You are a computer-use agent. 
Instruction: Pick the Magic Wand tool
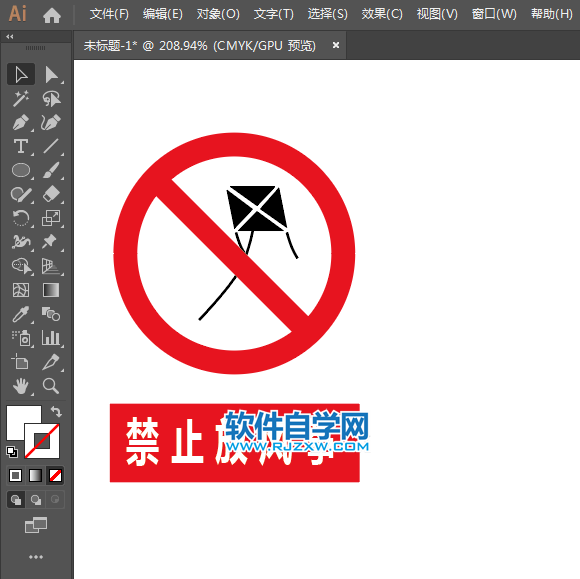pos(21,98)
